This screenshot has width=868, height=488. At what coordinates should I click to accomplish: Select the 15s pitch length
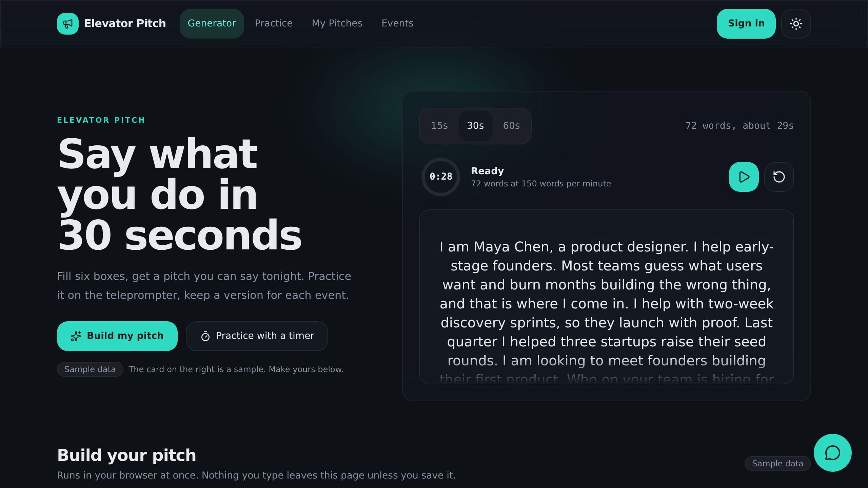(x=439, y=126)
